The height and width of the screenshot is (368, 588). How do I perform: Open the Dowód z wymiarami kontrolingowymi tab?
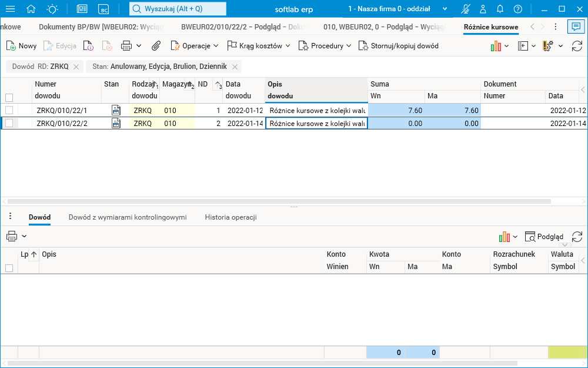(128, 217)
